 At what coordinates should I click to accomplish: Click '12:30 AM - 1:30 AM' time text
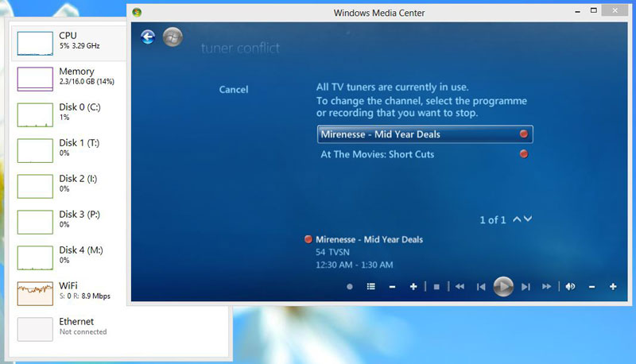355,265
